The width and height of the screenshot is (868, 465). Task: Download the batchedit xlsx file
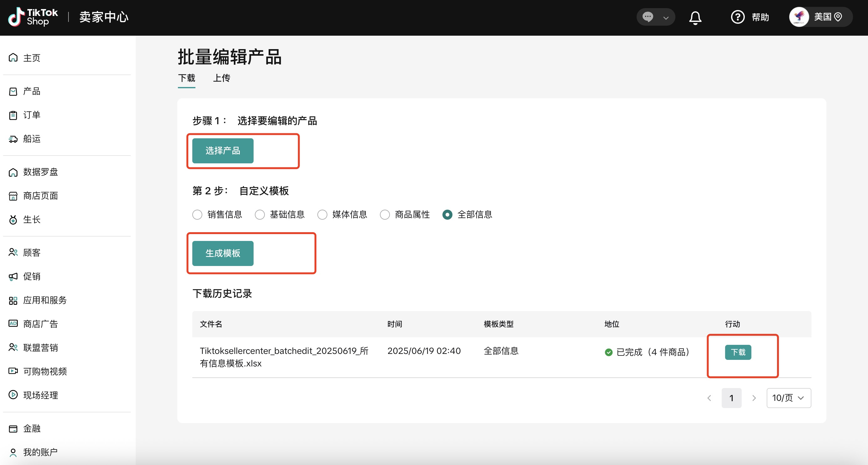[x=738, y=352]
